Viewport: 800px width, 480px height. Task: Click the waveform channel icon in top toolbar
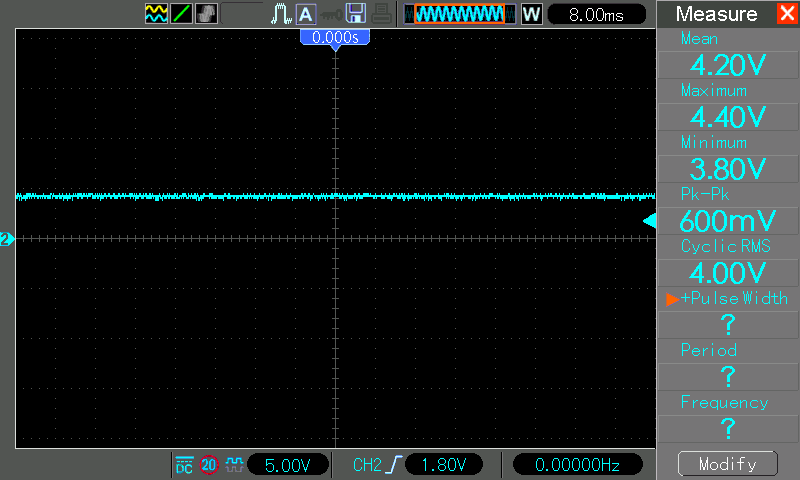pyautogui.click(x=156, y=14)
